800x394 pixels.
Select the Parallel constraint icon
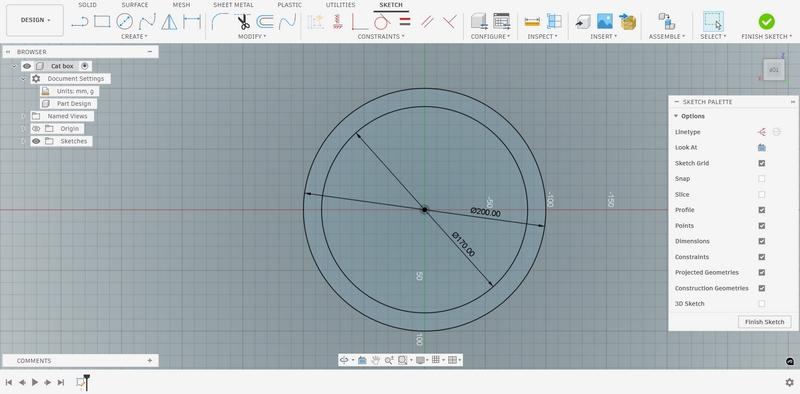[x=428, y=21]
